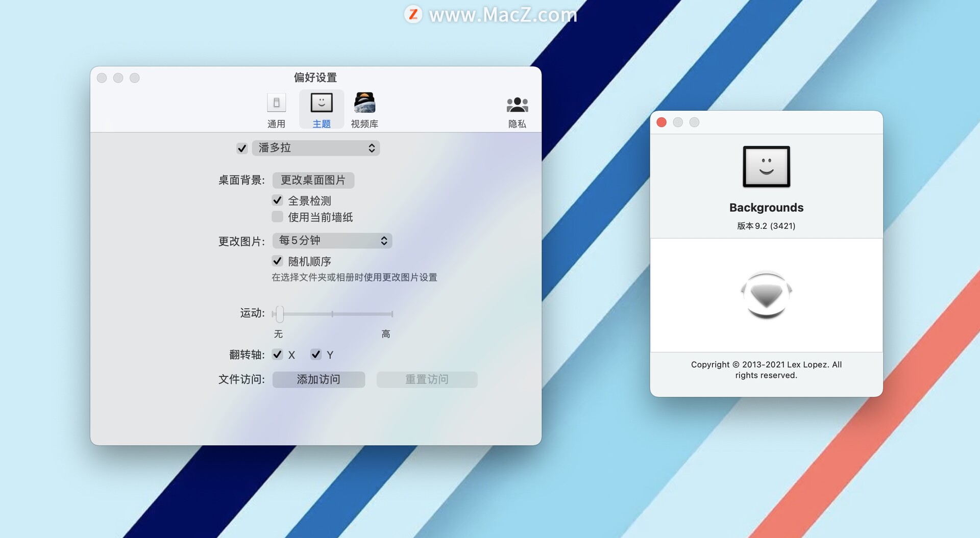Click the high end of 运动 slider

(392, 314)
